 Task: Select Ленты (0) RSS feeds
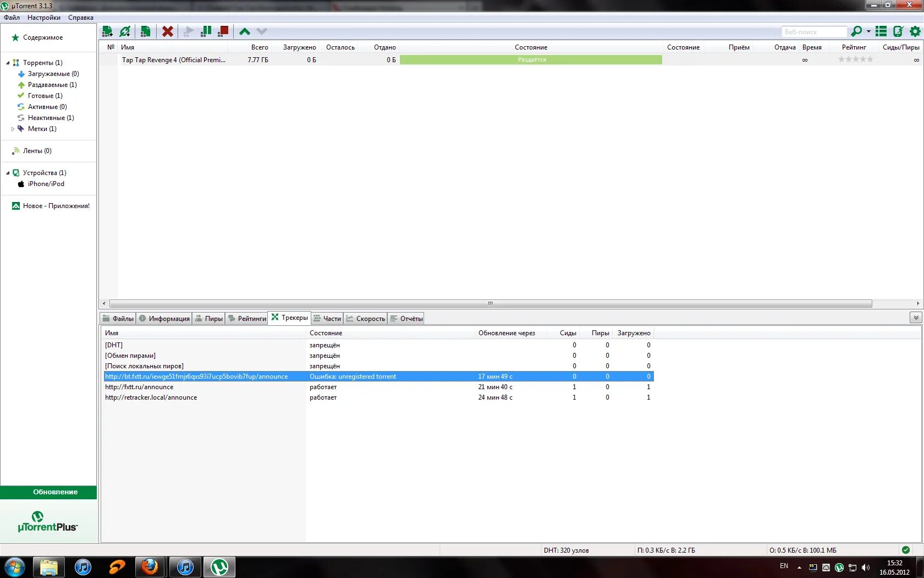pos(37,151)
